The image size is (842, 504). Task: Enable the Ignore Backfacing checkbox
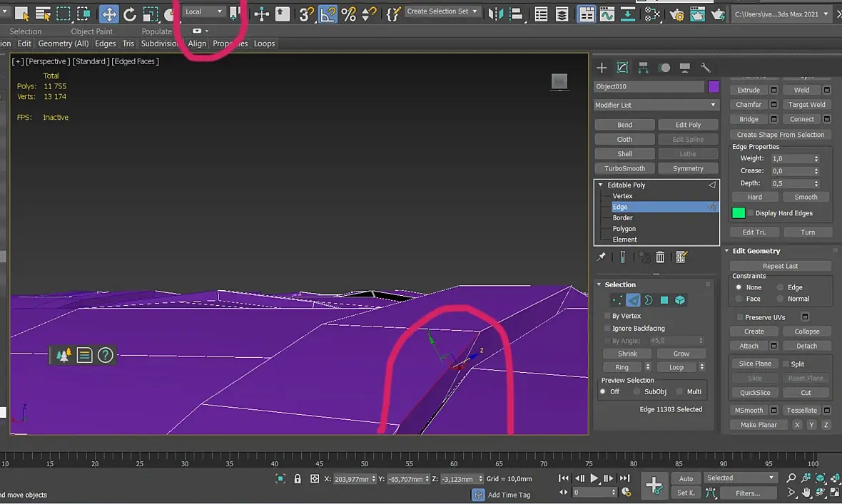pyautogui.click(x=607, y=329)
